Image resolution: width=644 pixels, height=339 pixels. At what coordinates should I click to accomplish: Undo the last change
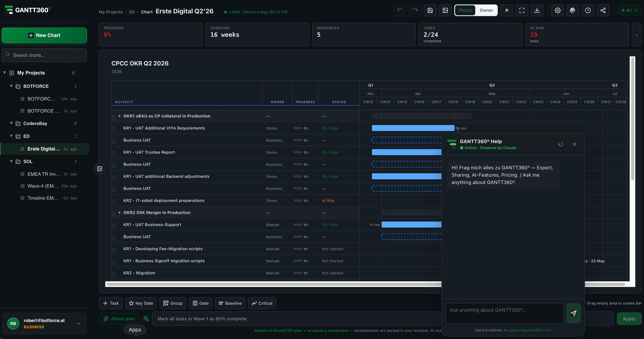pyautogui.click(x=400, y=10)
